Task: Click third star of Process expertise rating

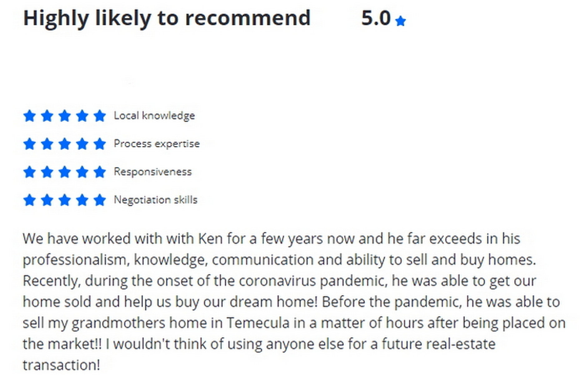Action: (x=65, y=144)
